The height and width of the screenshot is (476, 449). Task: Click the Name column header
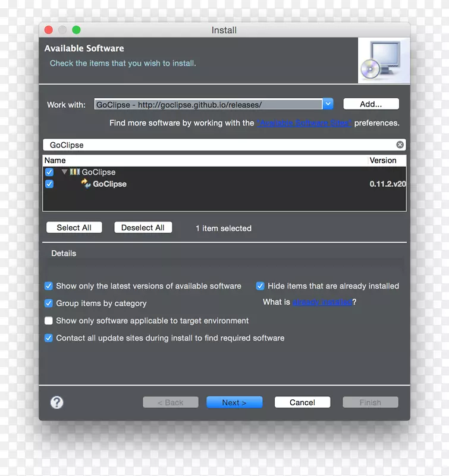click(x=55, y=161)
